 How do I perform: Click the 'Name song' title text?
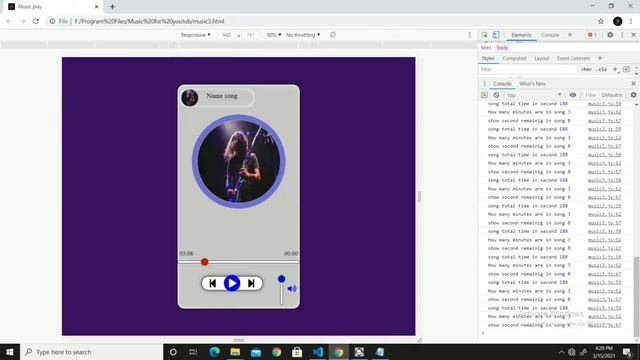click(222, 96)
